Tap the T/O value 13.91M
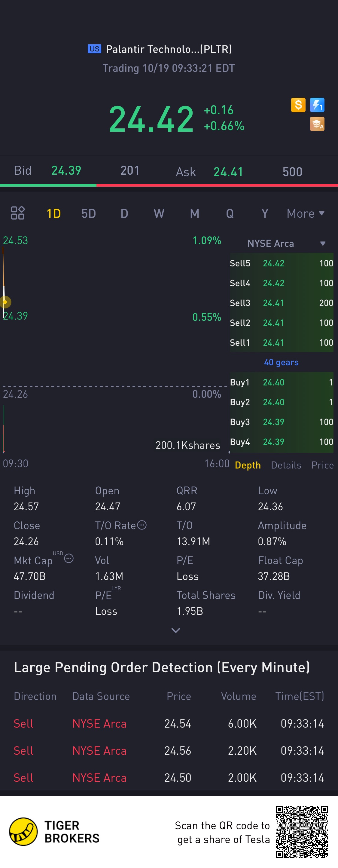Screen dimensions: 338x868 tap(193, 541)
